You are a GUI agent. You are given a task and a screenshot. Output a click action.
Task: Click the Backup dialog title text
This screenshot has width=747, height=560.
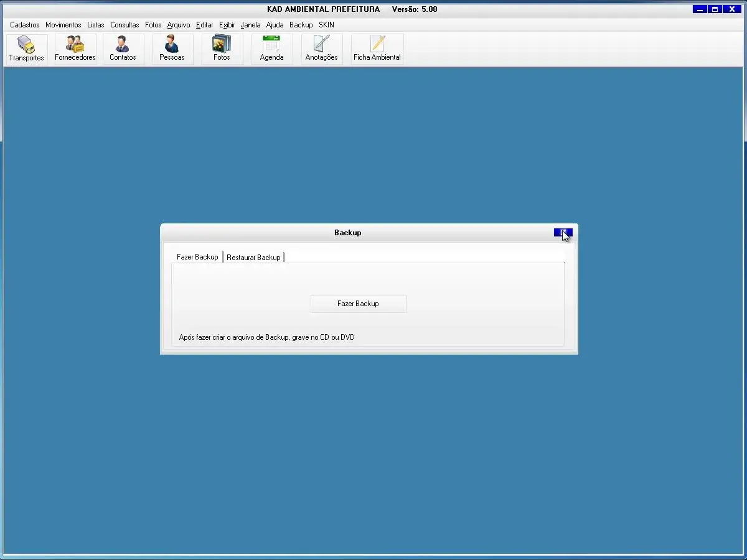coord(348,233)
